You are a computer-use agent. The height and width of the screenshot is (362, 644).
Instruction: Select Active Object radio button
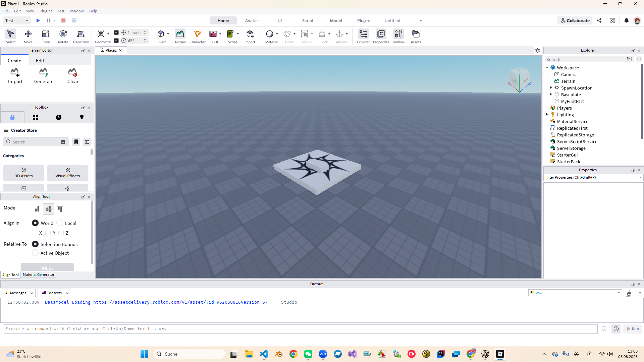(x=35, y=253)
